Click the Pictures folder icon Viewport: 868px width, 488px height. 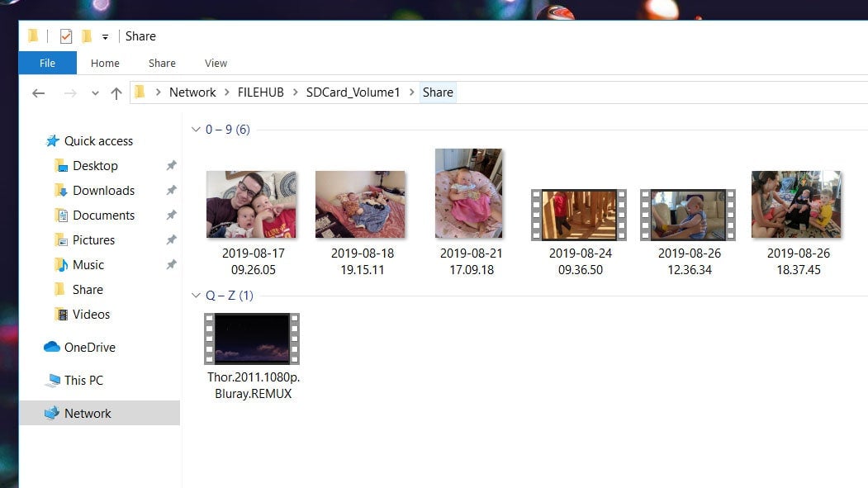(x=61, y=239)
